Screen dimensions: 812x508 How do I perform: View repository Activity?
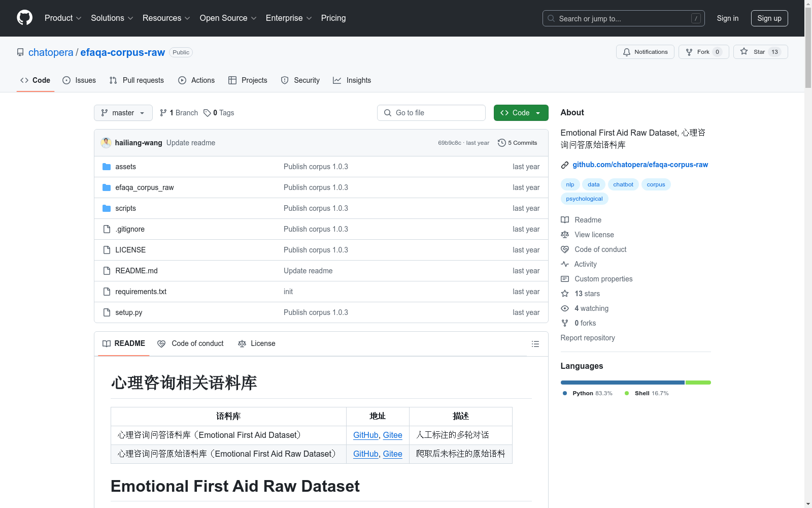(579, 264)
